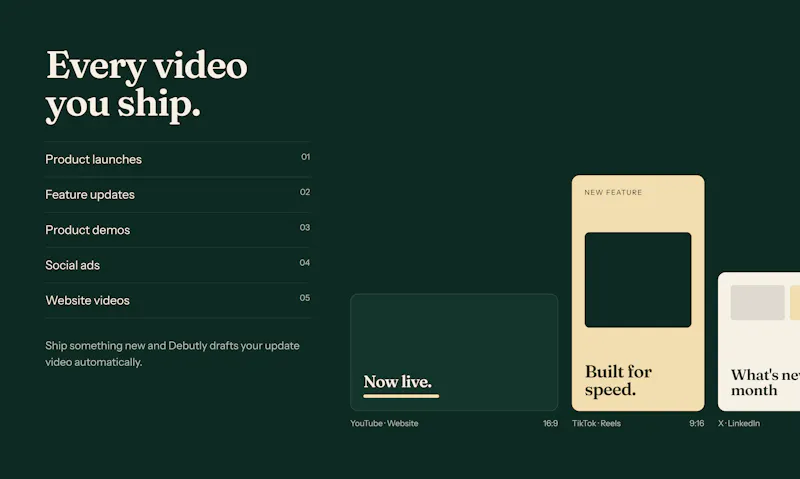
Task: Open the "What's new" card at right edge
Action: pyautogui.click(x=759, y=341)
